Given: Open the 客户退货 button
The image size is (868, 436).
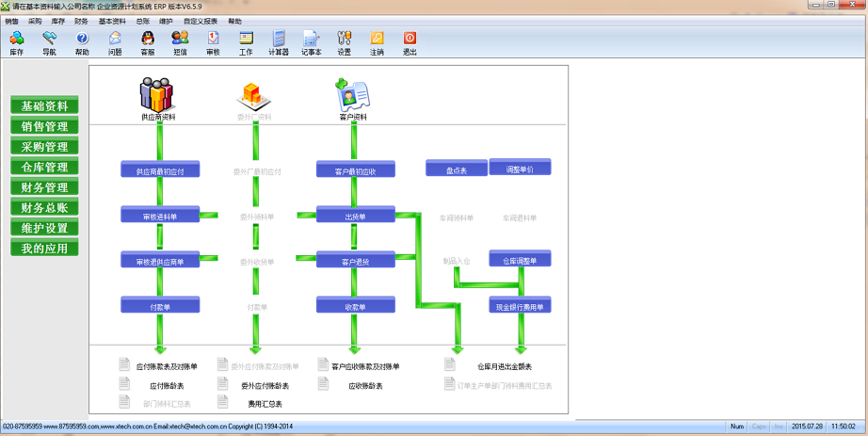Looking at the screenshot, I should coord(356,260).
